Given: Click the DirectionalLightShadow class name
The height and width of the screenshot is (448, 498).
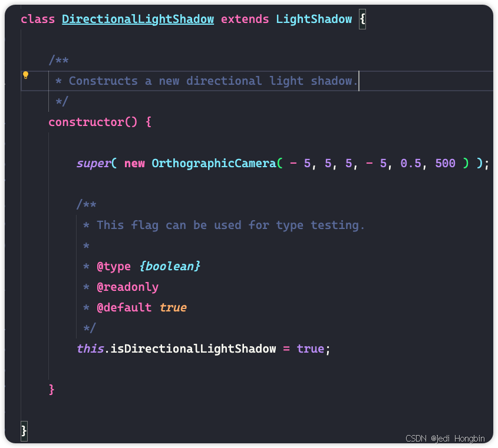Looking at the screenshot, I should click(138, 19).
